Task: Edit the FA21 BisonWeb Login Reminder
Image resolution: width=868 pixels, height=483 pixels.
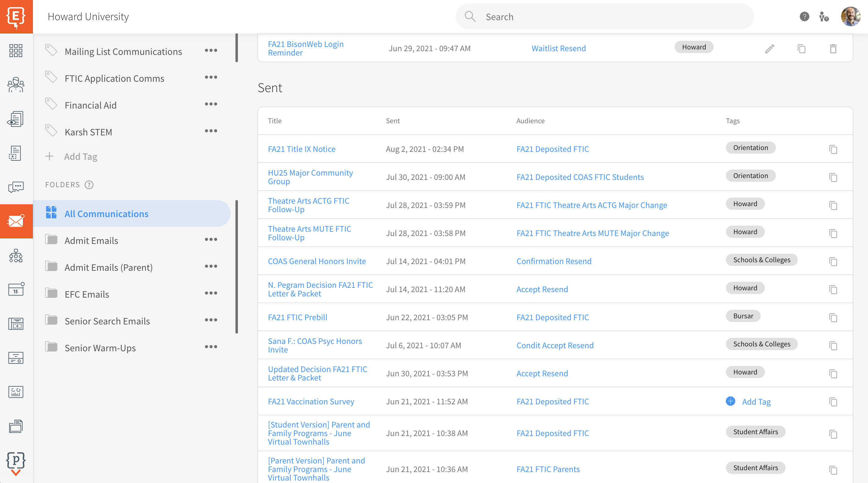Action: 769,49
